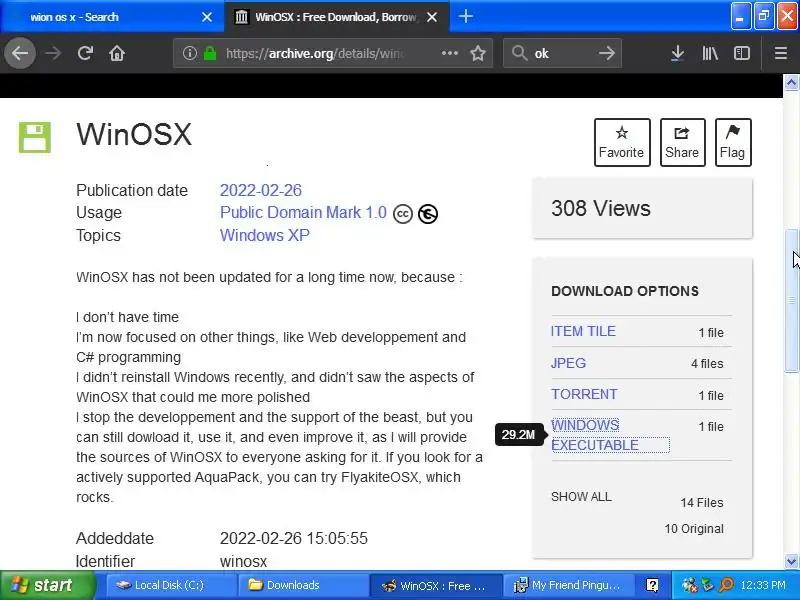Image resolution: width=800 pixels, height=600 pixels.
Task: Submit search with the go arrow
Action: coord(607,53)
